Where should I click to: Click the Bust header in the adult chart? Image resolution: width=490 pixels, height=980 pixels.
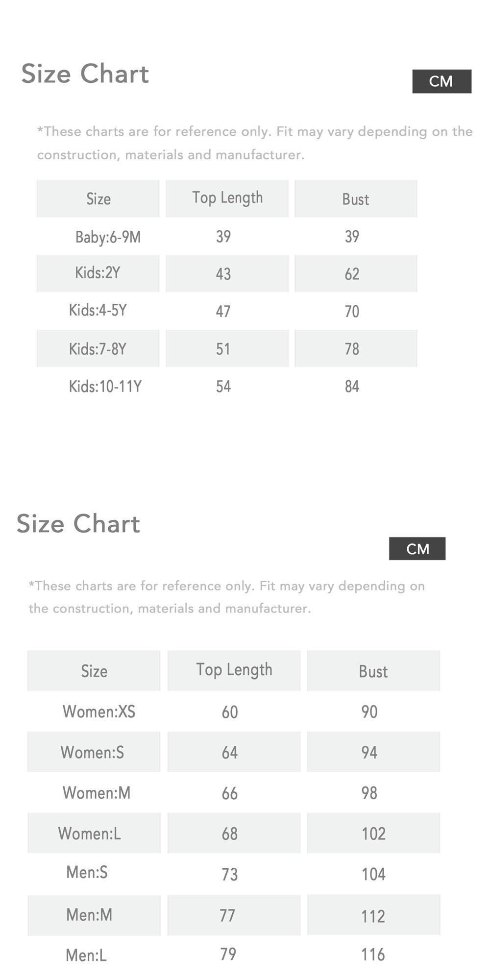point(373,671)
